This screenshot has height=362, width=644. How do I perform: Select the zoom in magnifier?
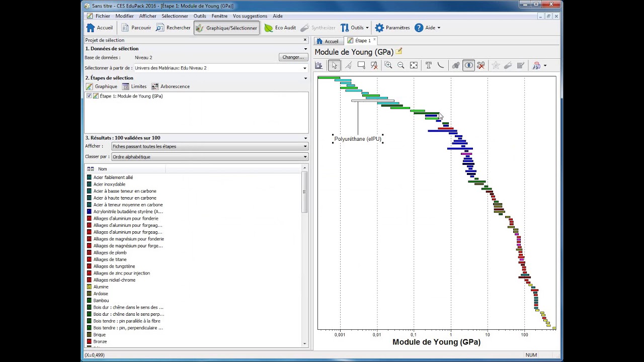point(388,65)
